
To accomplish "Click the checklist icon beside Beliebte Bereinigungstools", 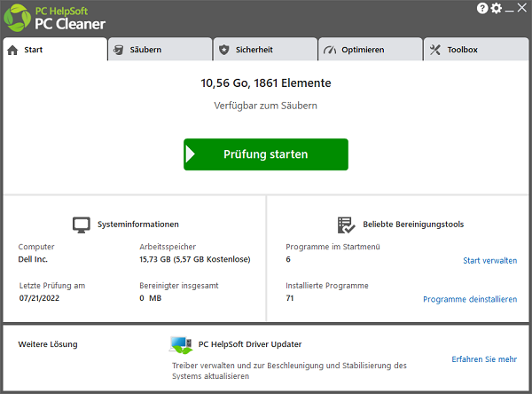I will [x=346, y=225].
